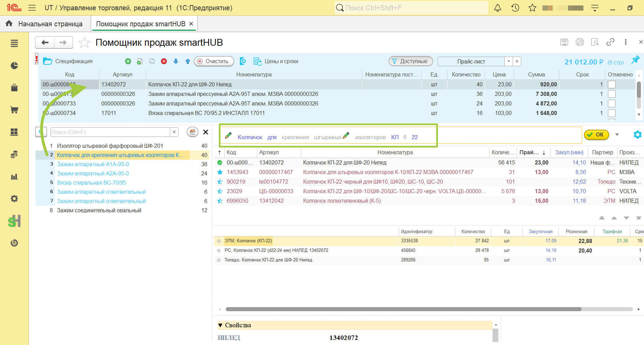Open notifications bell icon
644x345 pixels.
coord(498,8)
